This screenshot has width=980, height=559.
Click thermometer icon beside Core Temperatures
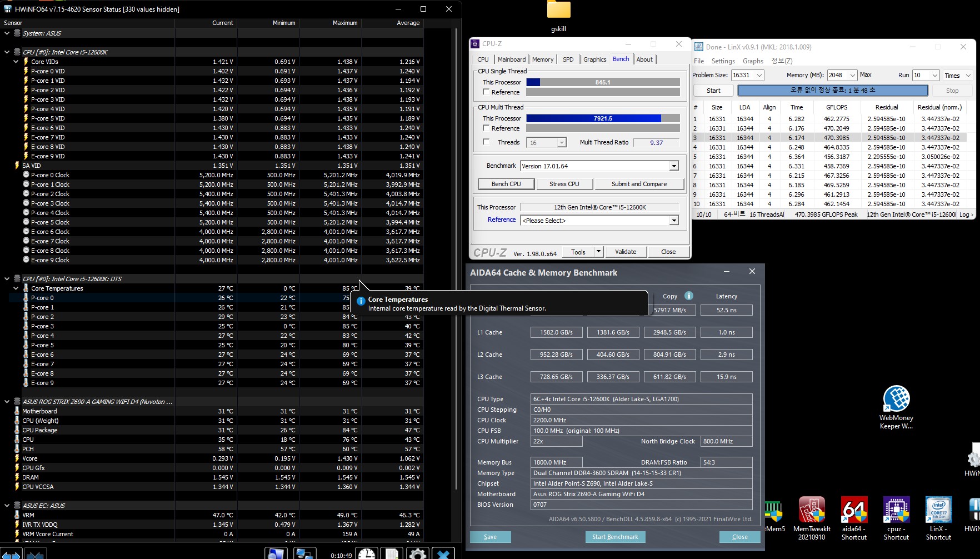(x=26, y=288)
